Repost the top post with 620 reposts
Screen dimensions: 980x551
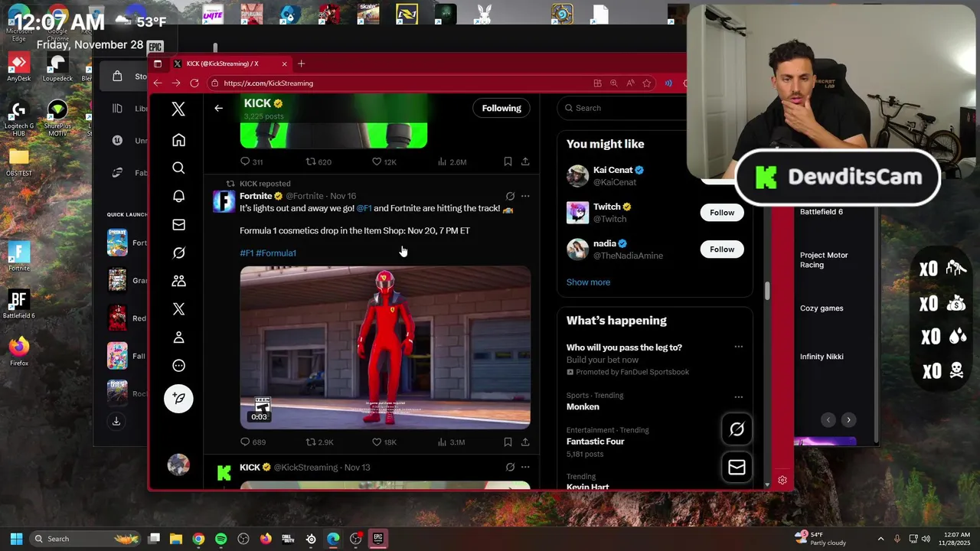pyautogui.click(x=311, y=161)
